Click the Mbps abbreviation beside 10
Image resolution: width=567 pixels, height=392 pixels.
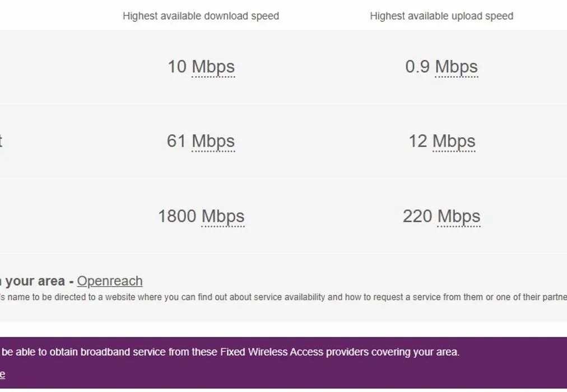click(213, 67)
